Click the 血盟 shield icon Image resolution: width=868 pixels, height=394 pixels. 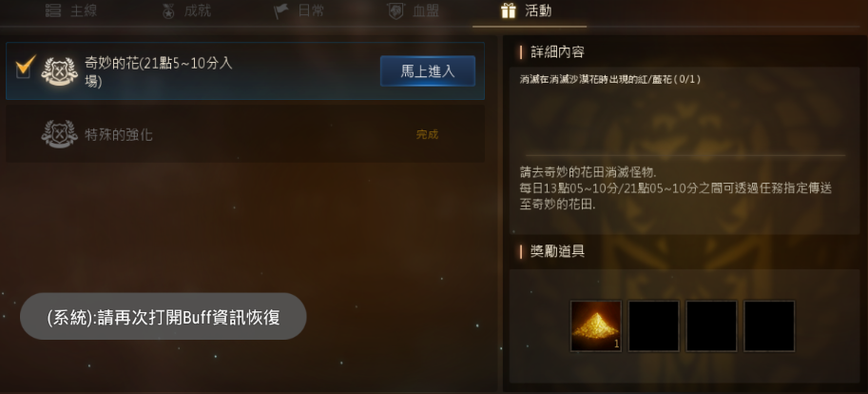click(x=395, y=10)
